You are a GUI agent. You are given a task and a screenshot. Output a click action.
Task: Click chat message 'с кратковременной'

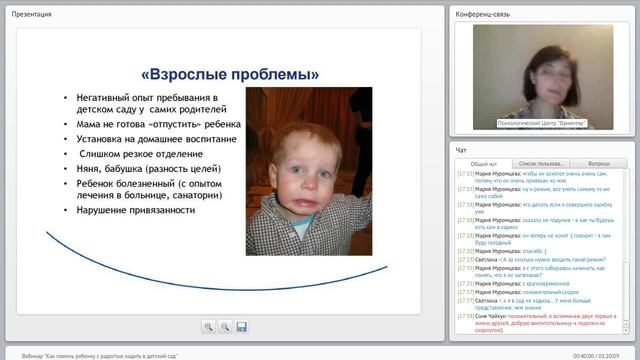click(513, 284)
